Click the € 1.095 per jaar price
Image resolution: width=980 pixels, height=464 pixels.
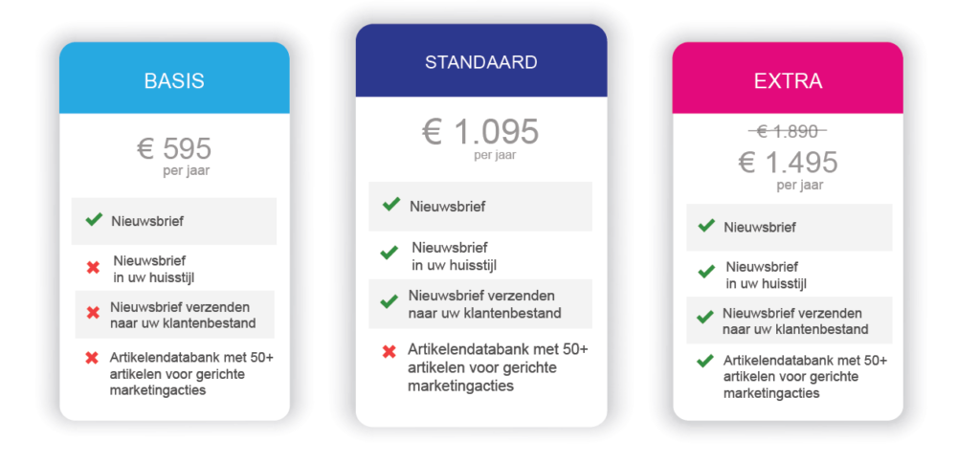[480, 139]
